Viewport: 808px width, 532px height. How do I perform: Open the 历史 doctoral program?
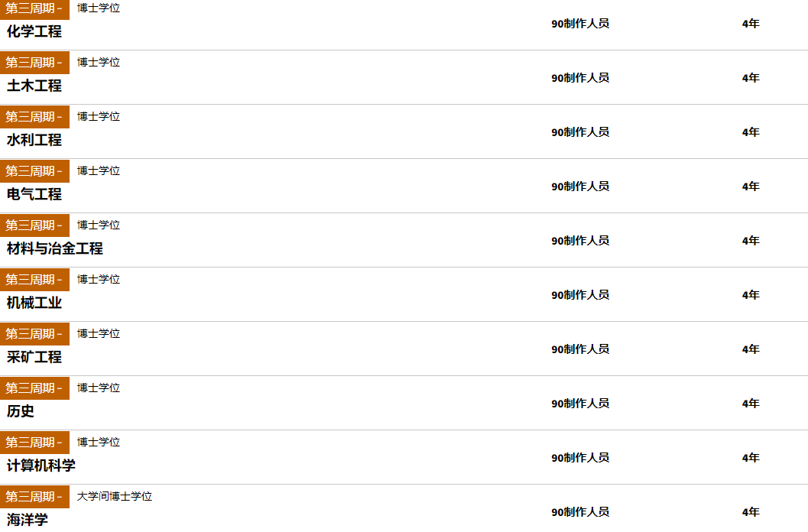tap(21, 411)
